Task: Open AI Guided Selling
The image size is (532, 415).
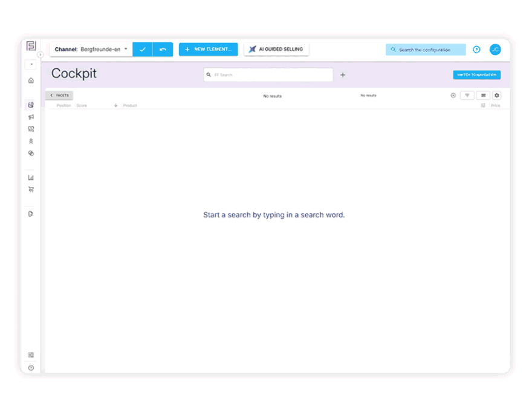Action: [x=276, y=49]
